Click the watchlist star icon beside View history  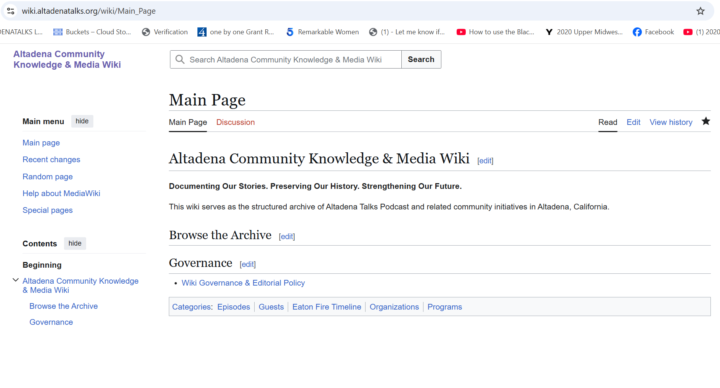click(x=706, y=121)
